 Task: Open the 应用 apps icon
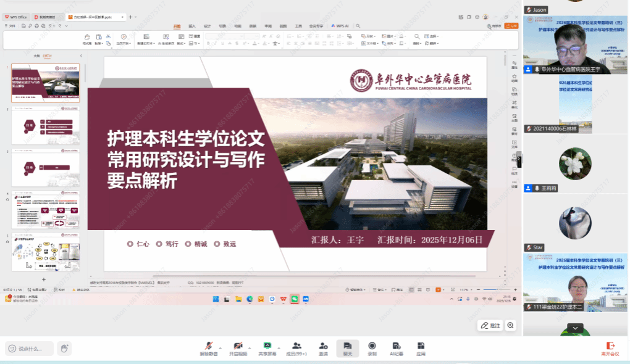coord(421,348)
